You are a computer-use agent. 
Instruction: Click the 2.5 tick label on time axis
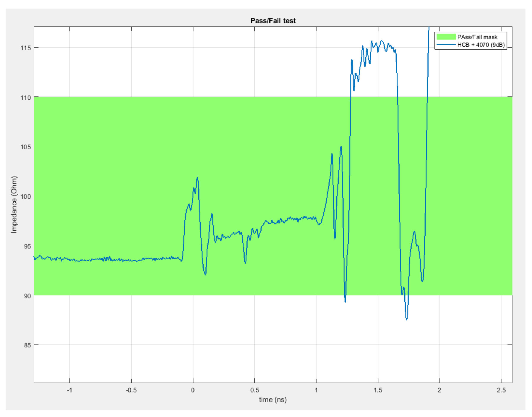pyautogui.click(x=501, y=390)
